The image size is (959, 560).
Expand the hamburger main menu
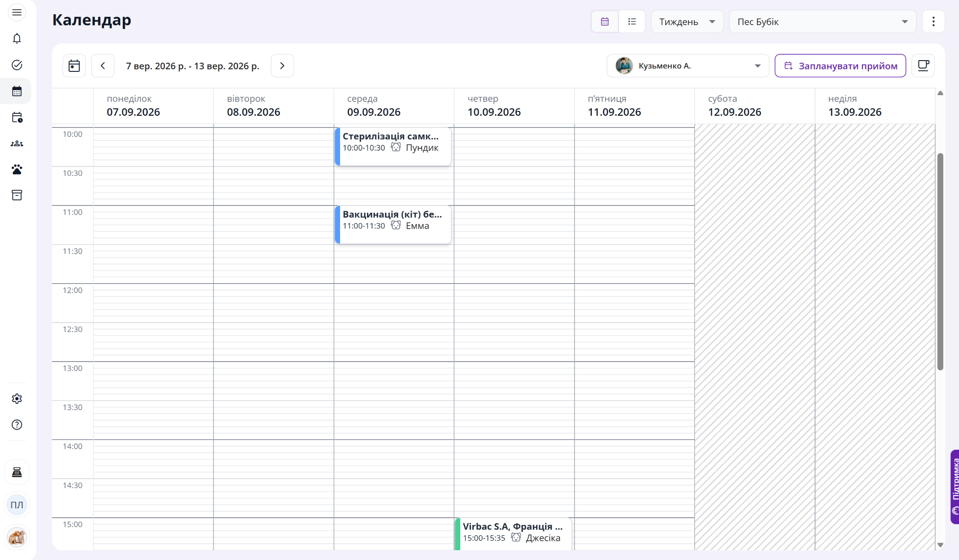point(17,12)
